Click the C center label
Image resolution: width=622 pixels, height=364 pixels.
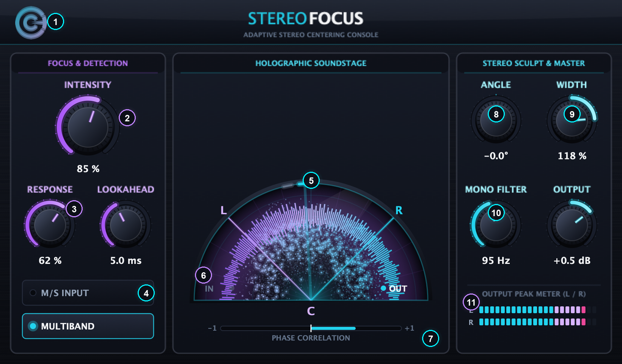coord(311,311)
